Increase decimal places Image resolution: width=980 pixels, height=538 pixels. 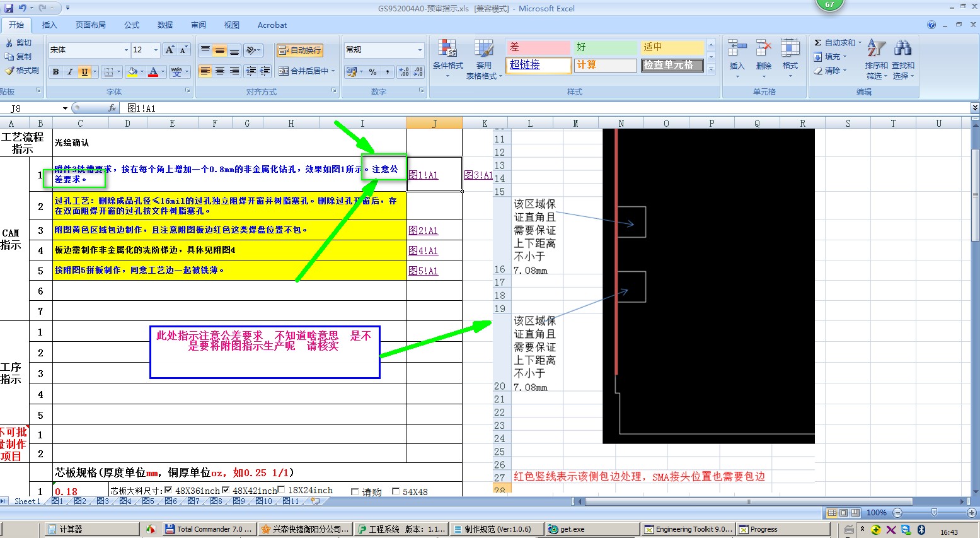404,72
